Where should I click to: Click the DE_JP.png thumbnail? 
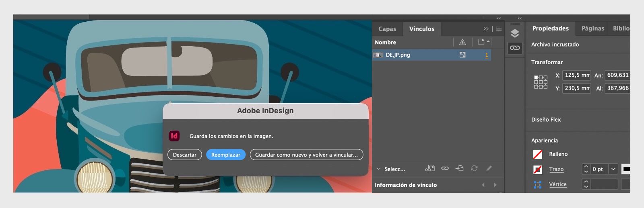(378, 55)
